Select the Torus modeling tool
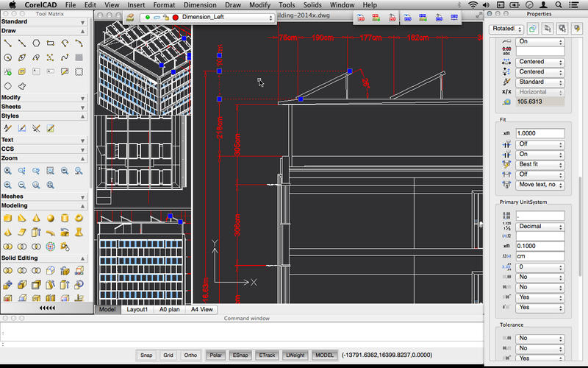588x368 pixels. pyautogui.click(x=79, y=219)
